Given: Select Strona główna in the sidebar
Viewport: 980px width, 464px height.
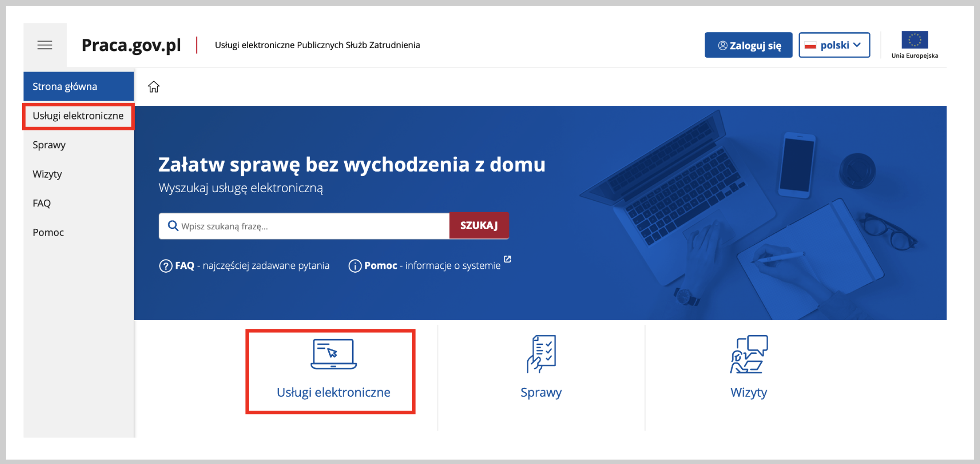Looking at the screenshot, I should [65, 86].
